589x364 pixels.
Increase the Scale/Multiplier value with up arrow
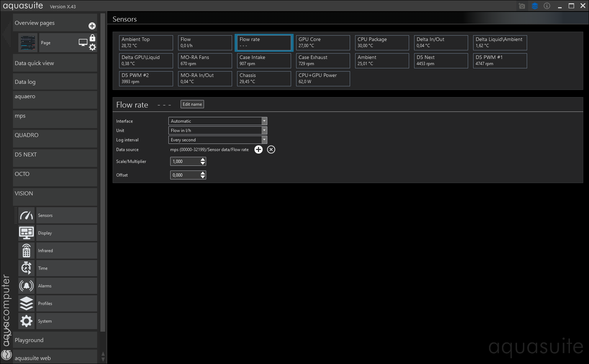(203, 159)
